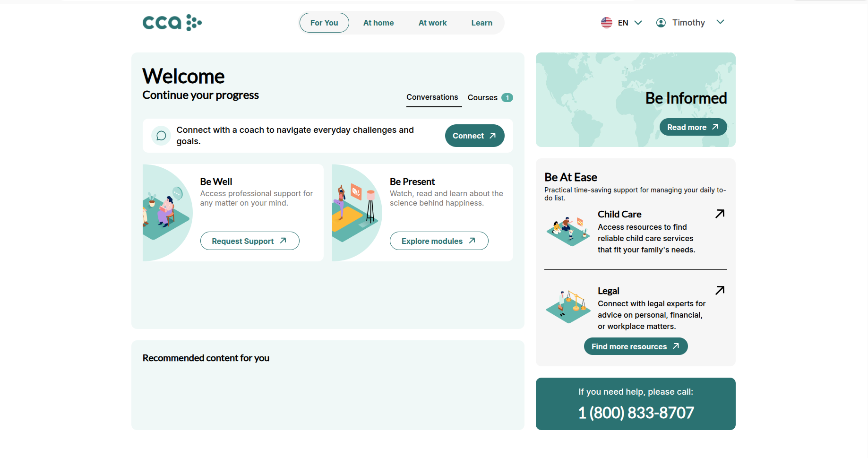Click the chat bubble coach icon
868x458 pixels.
click(x=161, y=136)
